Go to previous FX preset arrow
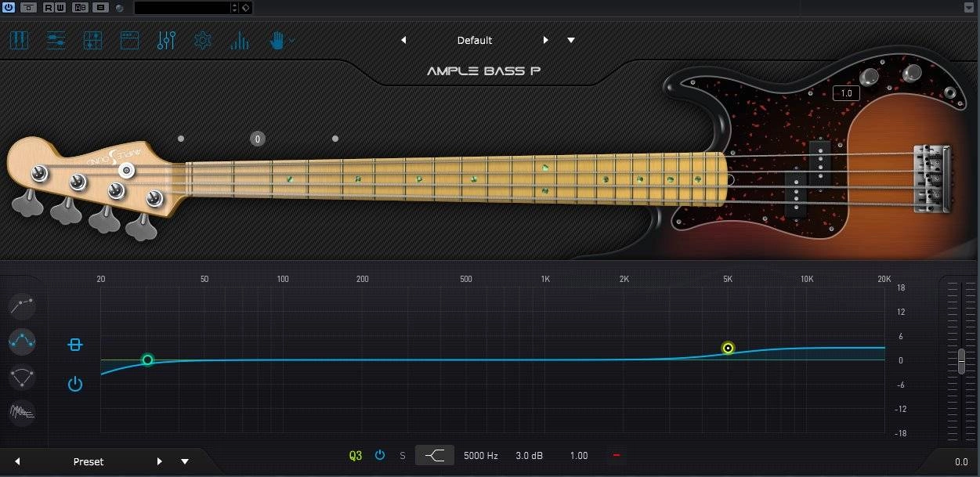 pyautogui.click(x=17, y=461)
